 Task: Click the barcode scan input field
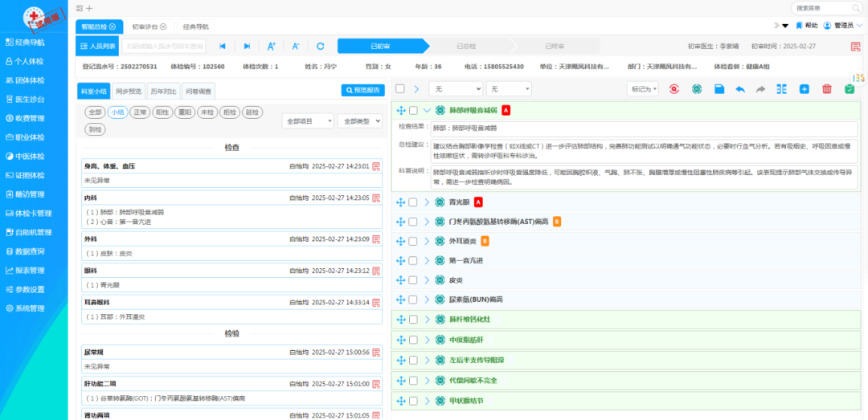(164, 47)
